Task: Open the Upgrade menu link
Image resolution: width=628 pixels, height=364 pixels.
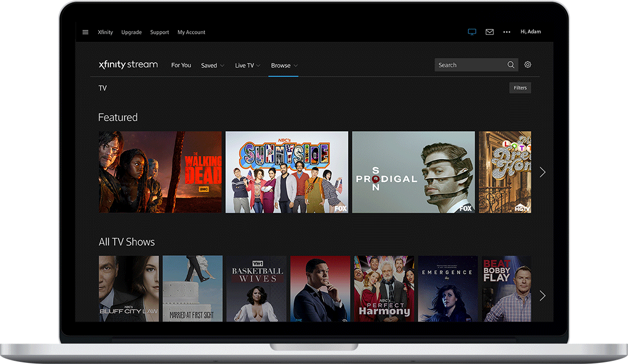Action: (x=131, y=33)
